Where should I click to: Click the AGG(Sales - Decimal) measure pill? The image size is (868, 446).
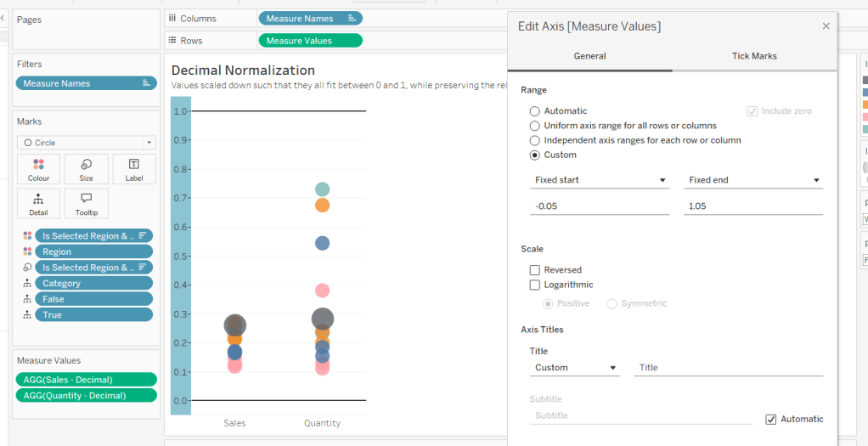click(x=86, y=380)
